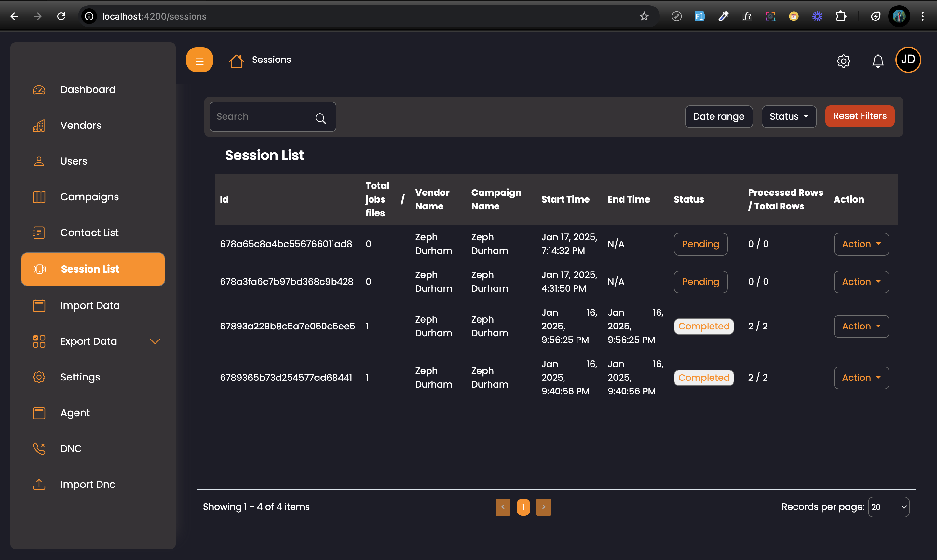Click the Vendors building icon
Viewport: 937px width, 560px height.
(x=39, y=125)
